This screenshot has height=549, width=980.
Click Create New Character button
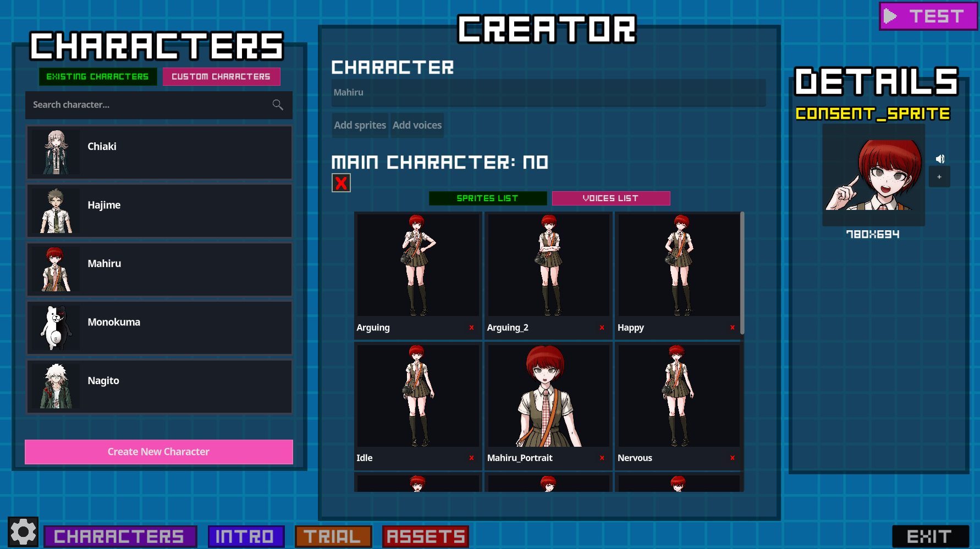[159, 452]
